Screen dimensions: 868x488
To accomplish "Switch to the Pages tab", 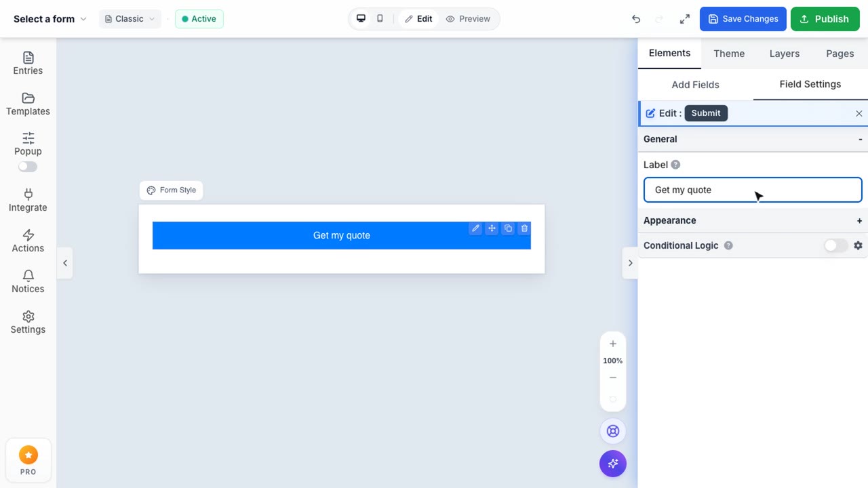I will click(840, 54).
